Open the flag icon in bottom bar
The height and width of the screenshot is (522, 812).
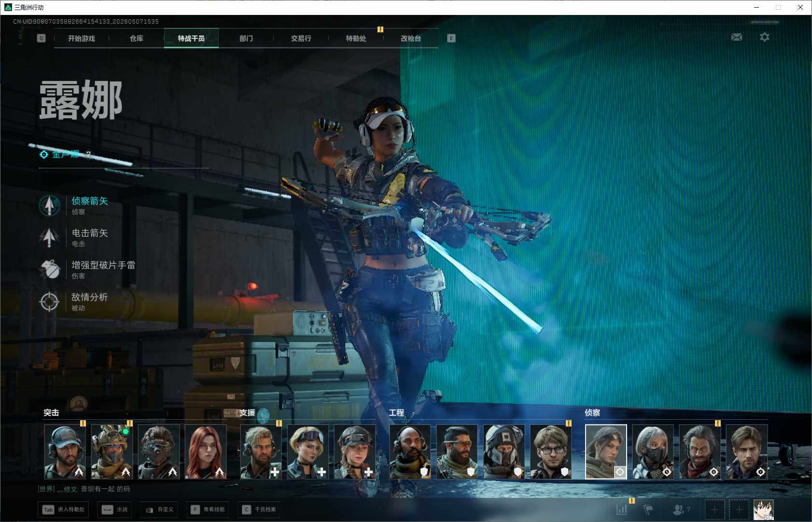648,509
